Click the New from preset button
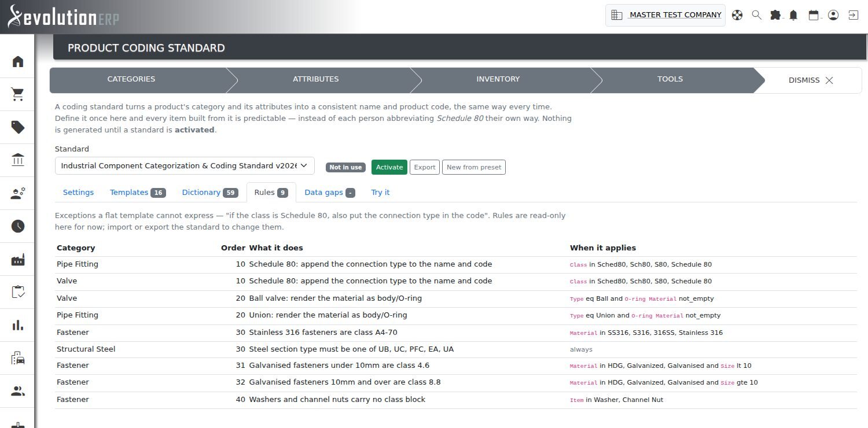Image resolution: width=868 pixels, height=428 pixels. point(474,167)
